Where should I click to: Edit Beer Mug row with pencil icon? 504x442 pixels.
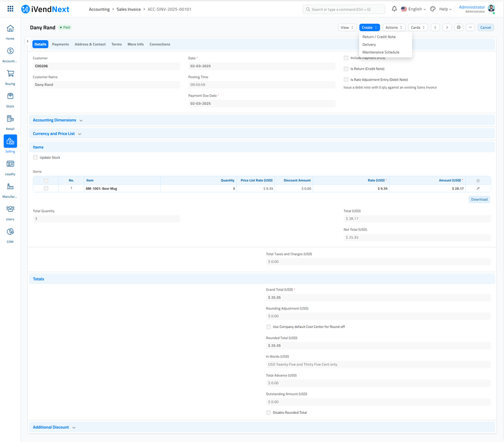(478, 189)
